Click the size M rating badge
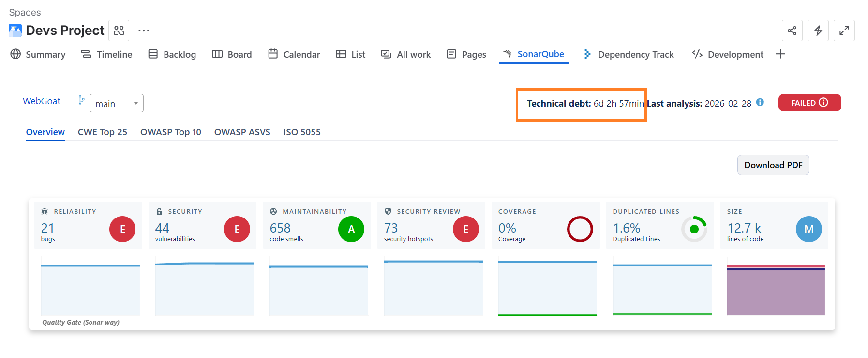Viewport: 868px width, 358px height. point(809,229)
